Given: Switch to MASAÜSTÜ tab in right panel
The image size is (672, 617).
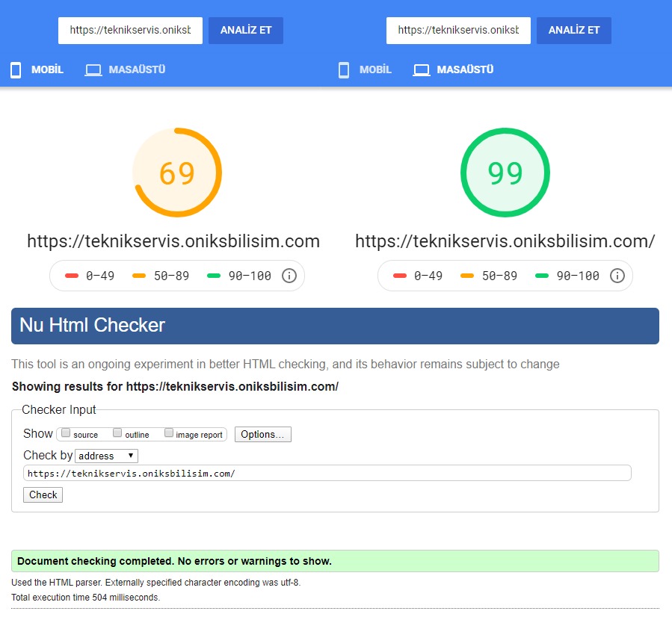Looking at the screenshot, I should [465, 69].
